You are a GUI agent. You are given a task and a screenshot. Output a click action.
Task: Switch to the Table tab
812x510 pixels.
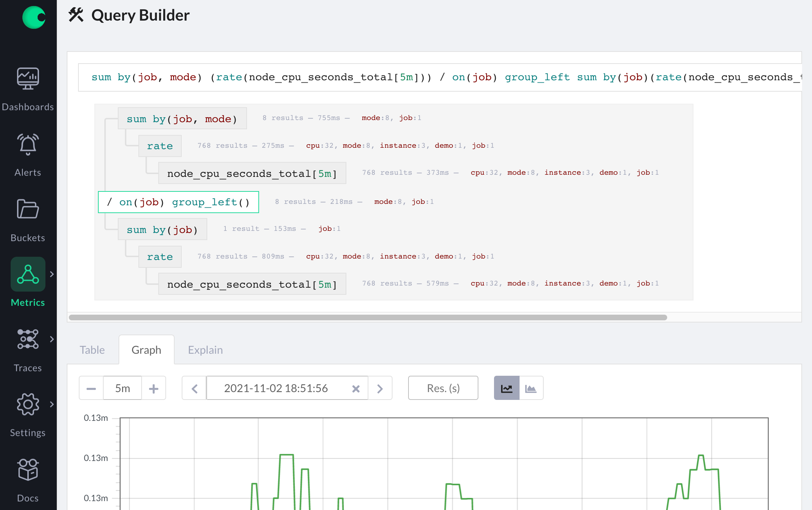coord(92,349)
